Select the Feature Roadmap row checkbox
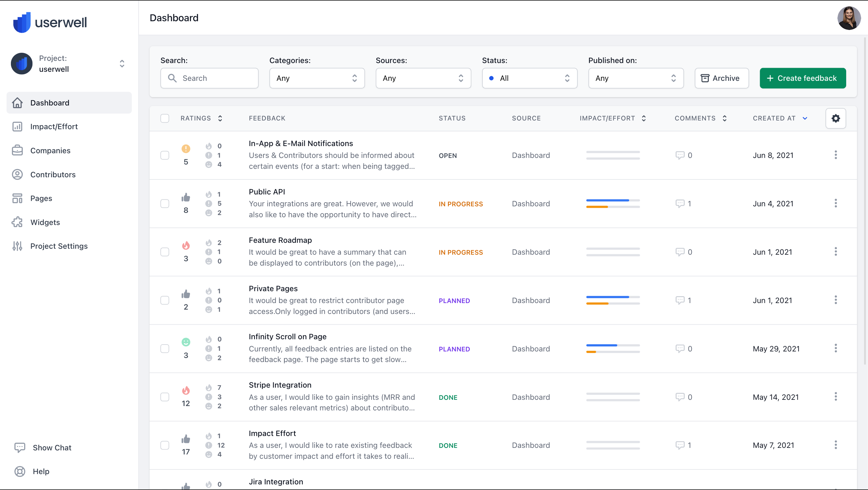Image resolution: width=868 pixels, height=490 pixels. click(165, 252)
